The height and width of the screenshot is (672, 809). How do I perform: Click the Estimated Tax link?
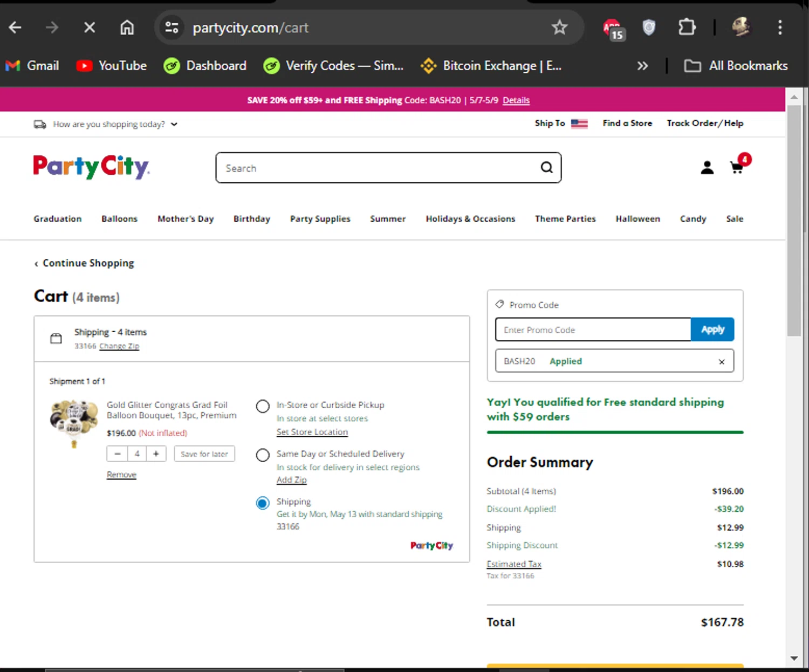514,564
